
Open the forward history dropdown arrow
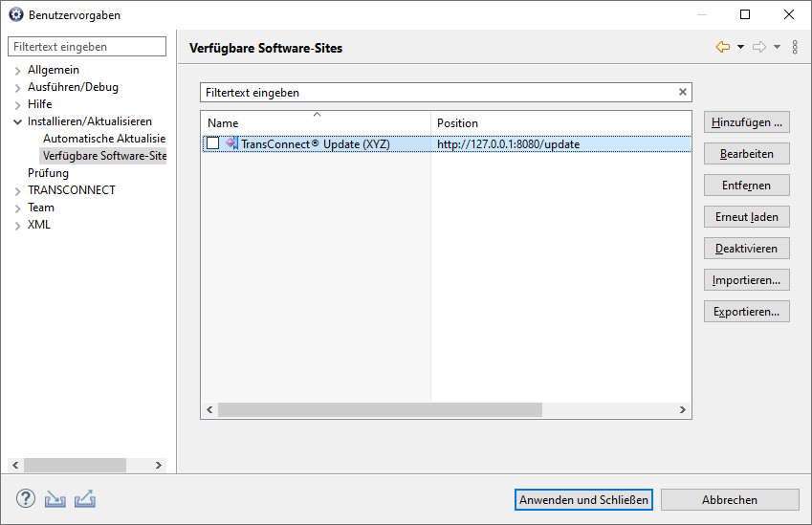click(x=777, y=47)
